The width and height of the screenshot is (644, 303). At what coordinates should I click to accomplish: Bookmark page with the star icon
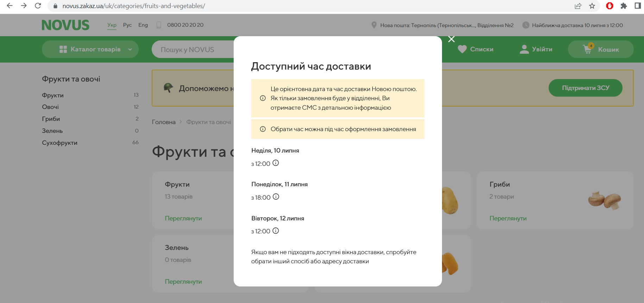pyautogui.click(x=592, y=6)
